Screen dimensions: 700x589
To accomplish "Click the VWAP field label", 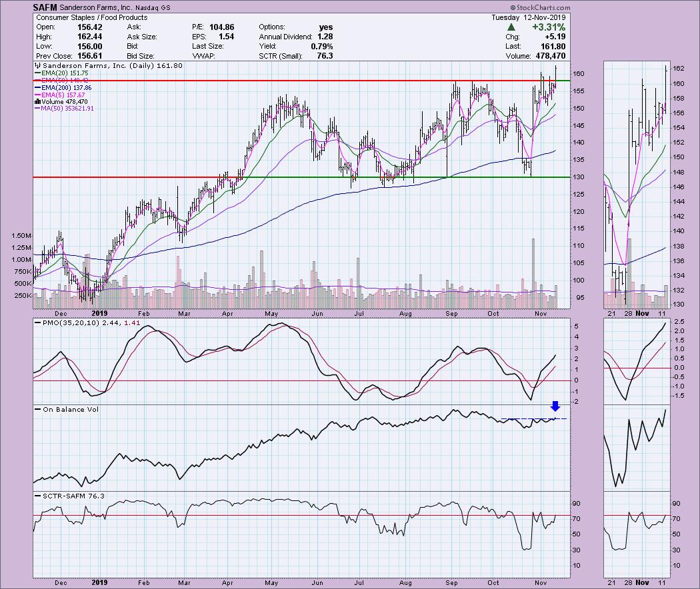I will pyautogui.click(x=204, y=56).
